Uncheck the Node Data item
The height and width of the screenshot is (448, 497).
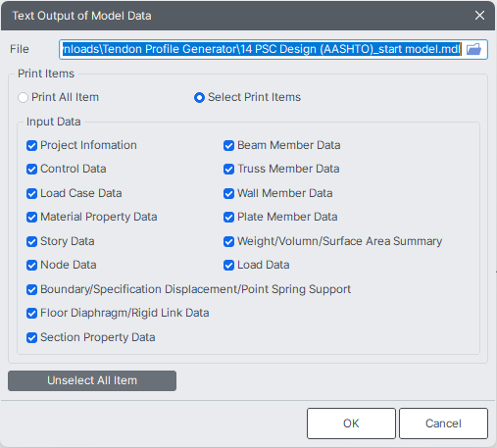pos(31,265)
